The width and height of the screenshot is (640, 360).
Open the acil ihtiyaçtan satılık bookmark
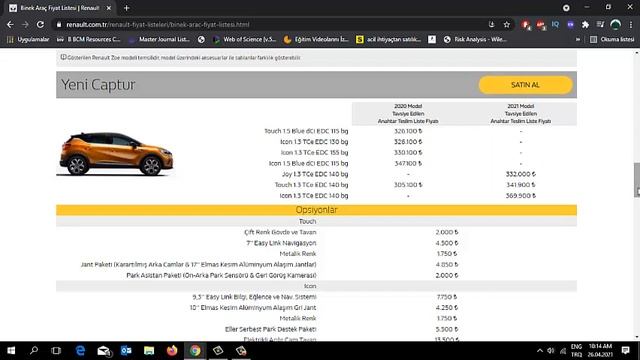(x=388, y=39)
